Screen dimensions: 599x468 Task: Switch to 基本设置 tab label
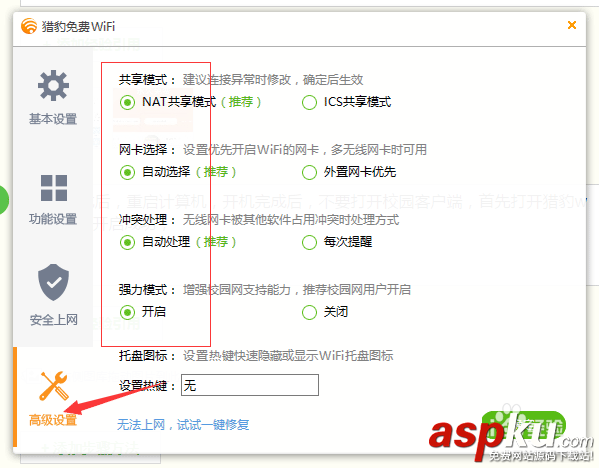[x=53, y=119]
